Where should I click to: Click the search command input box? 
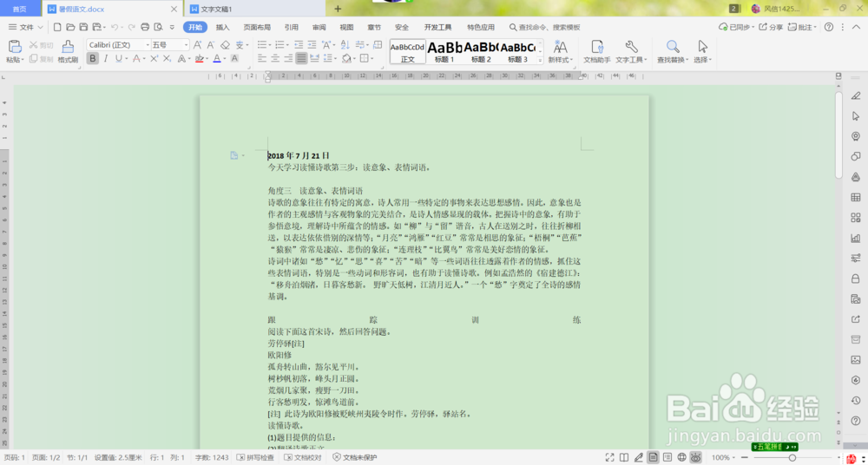tap(544, 27)
